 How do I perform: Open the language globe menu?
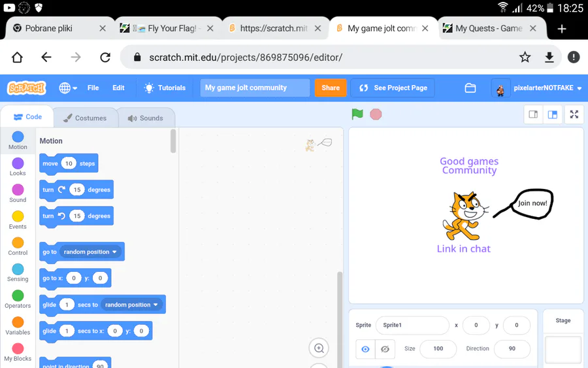[x=68, y=88]
